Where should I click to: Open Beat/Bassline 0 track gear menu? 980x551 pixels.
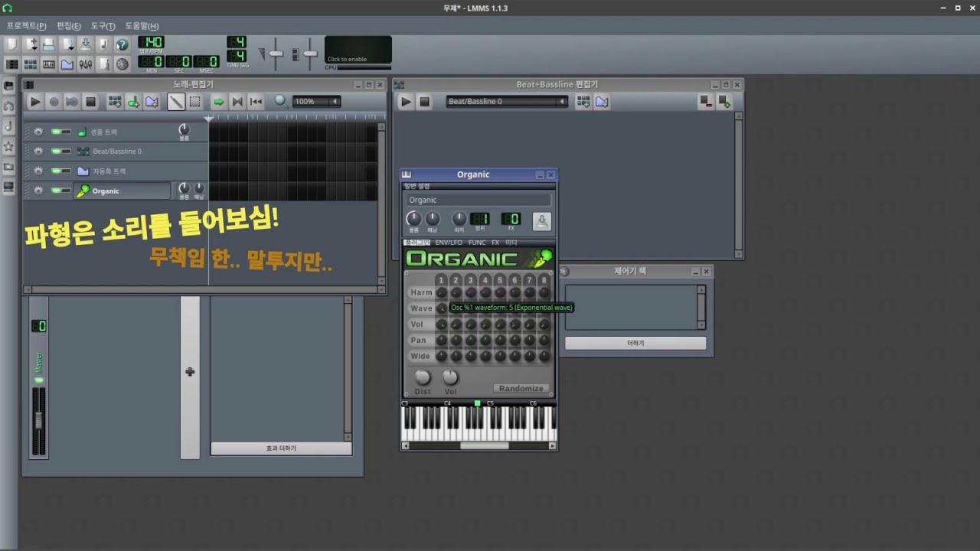click(x=38, y=152)
